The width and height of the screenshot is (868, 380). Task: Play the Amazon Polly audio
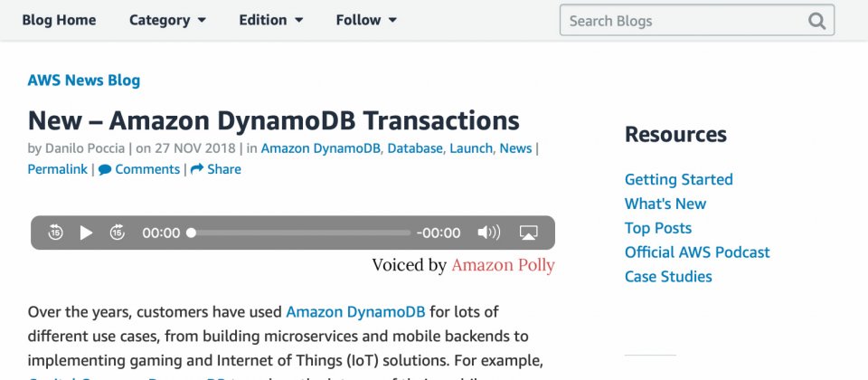tap(87, 233)
